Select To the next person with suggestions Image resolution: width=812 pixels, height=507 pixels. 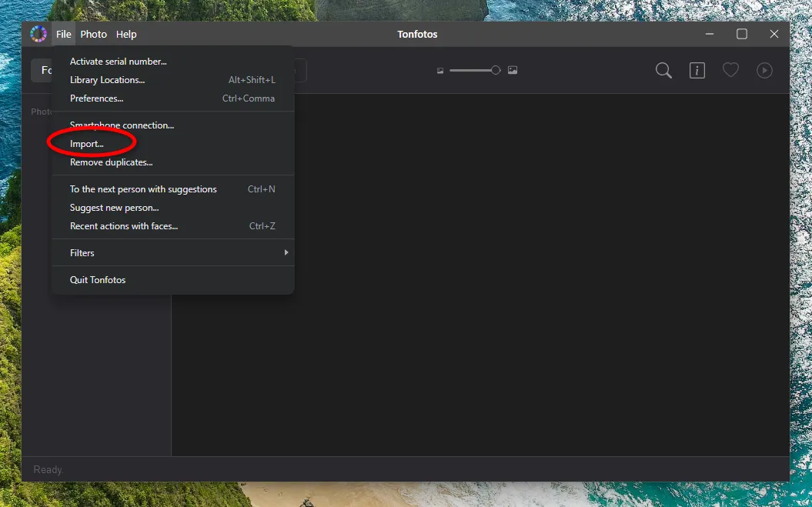click(x=173, y=189)
